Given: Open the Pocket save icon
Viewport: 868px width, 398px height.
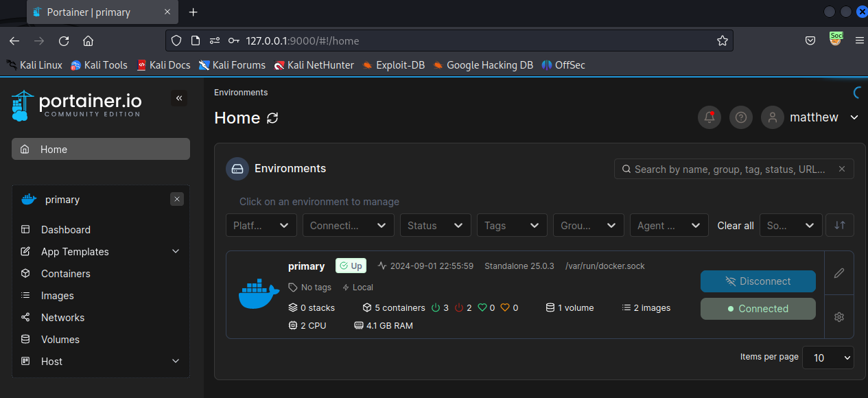Looking at the screenshot, I should [810, 40].
